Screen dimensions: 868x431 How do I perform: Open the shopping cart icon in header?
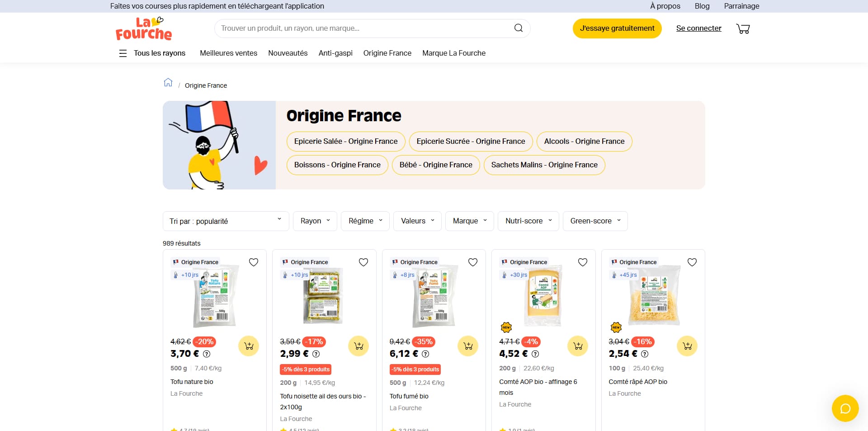(743, 28)
